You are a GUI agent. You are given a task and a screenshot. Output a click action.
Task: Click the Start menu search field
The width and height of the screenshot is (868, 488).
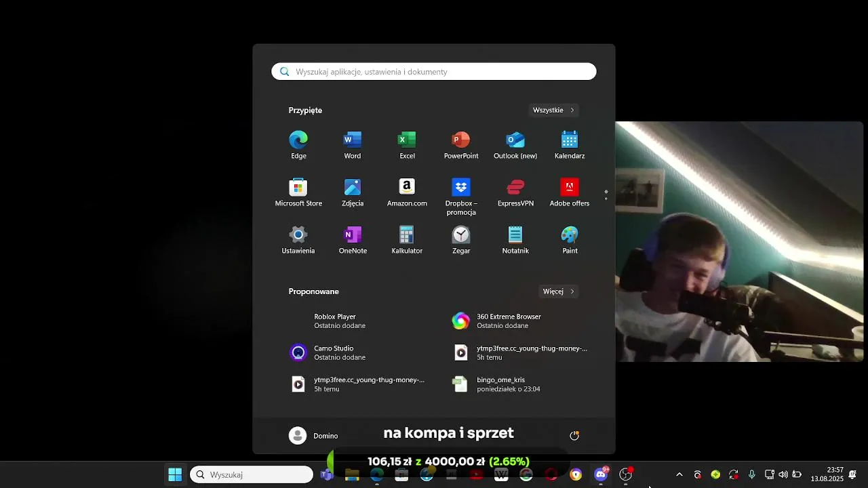pyautogui.click(x=434, y=72)
